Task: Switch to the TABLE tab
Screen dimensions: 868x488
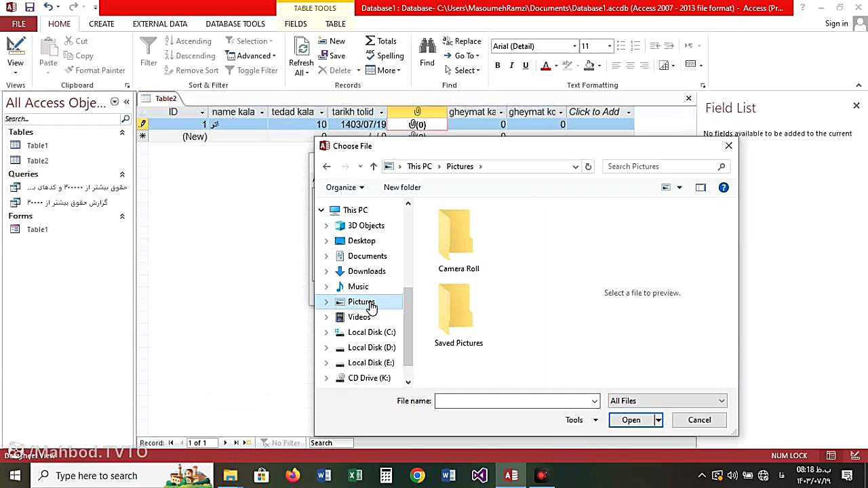Action: point(336,24)
